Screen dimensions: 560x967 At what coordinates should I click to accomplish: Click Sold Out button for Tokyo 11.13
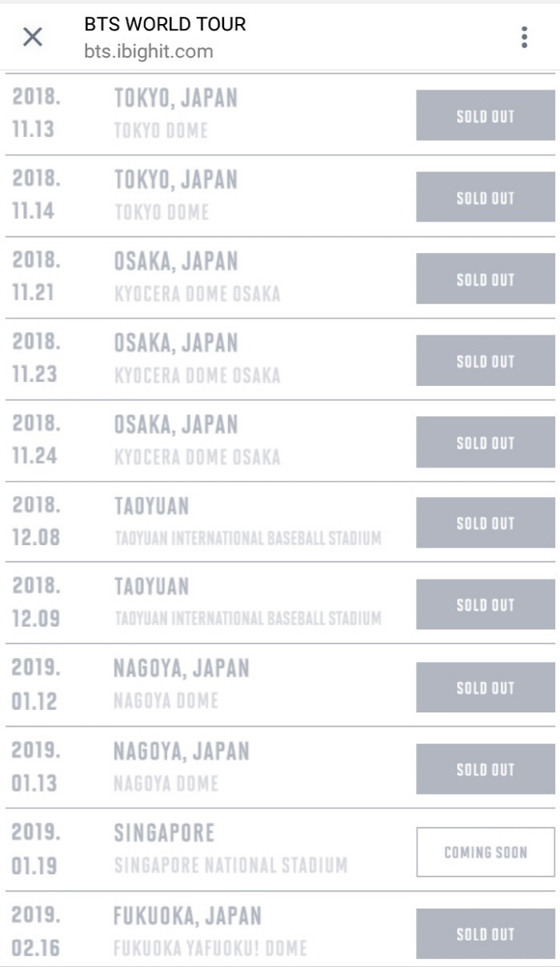485,116
